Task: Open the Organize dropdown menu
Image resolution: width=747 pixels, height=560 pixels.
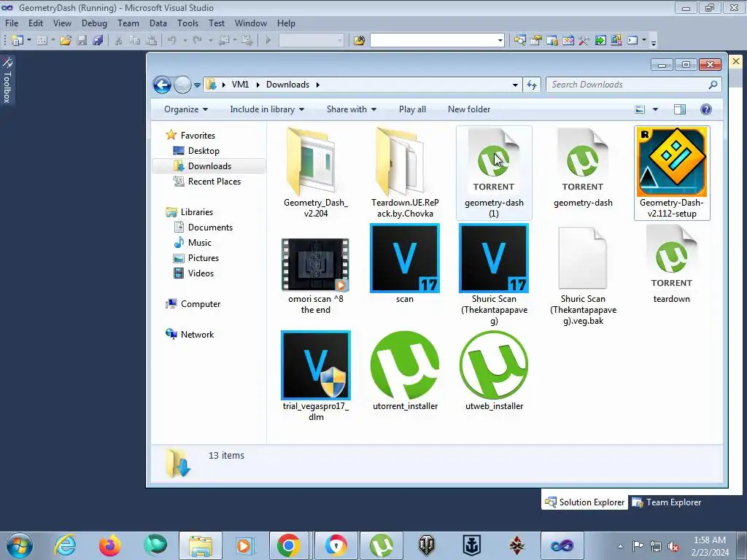Action: click(x=186, y=109)
